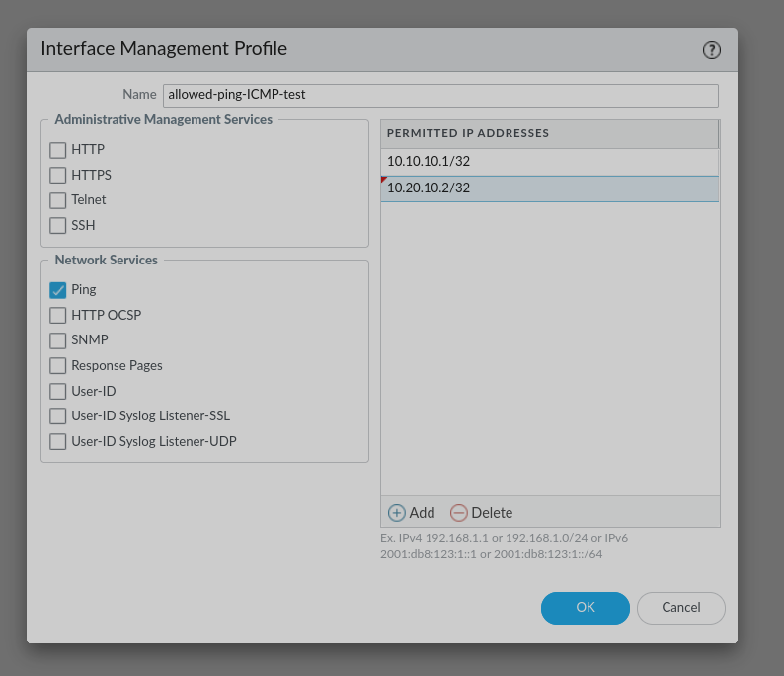Enable the SNMP checkbox
The width and height of the screenshot is (784, 676).
click(x=58, y=340)
